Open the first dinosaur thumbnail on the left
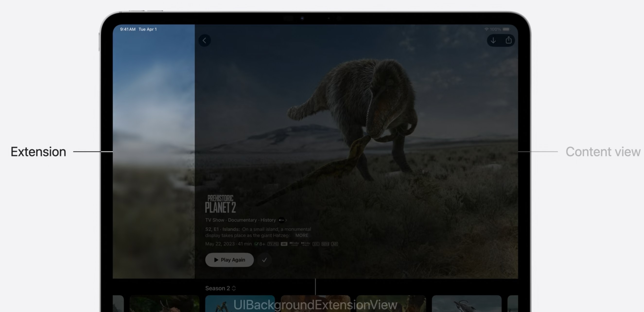The width and height of the screenshot is (644, 312). tap(164, 304)
